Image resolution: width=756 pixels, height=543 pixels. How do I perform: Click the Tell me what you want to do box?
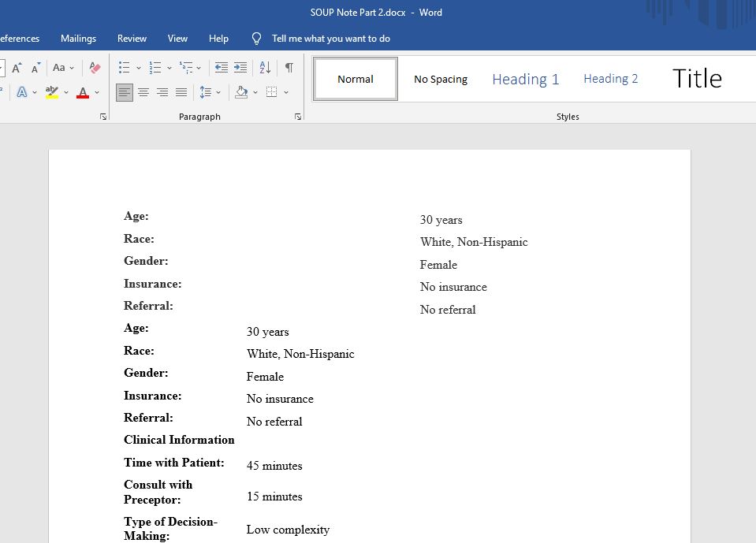click(x=331, y=39)
